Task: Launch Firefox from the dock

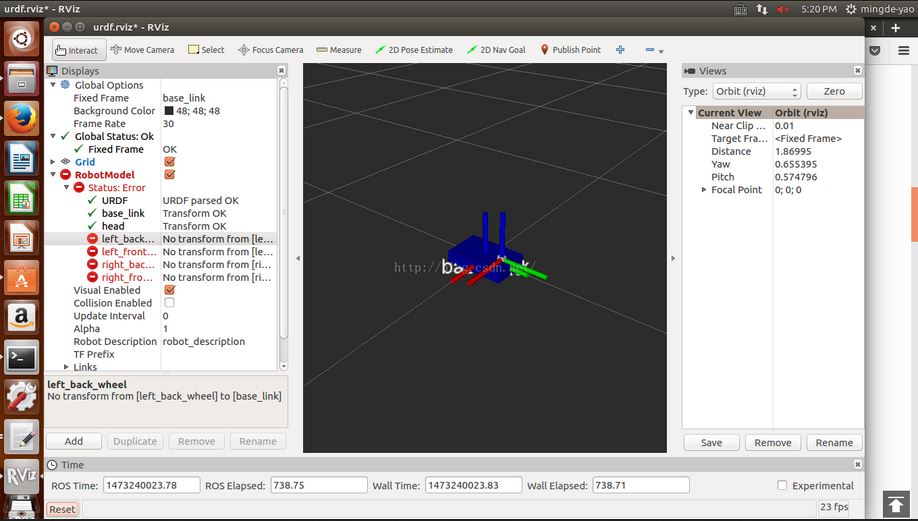Action: [22, 118]
